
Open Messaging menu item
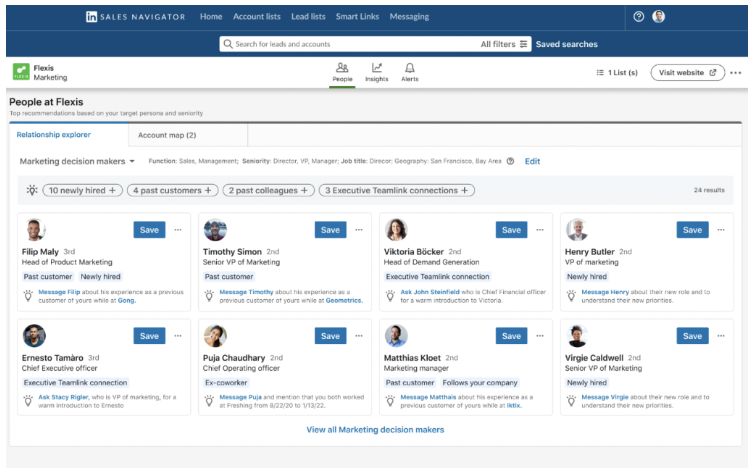click(409, 17)
